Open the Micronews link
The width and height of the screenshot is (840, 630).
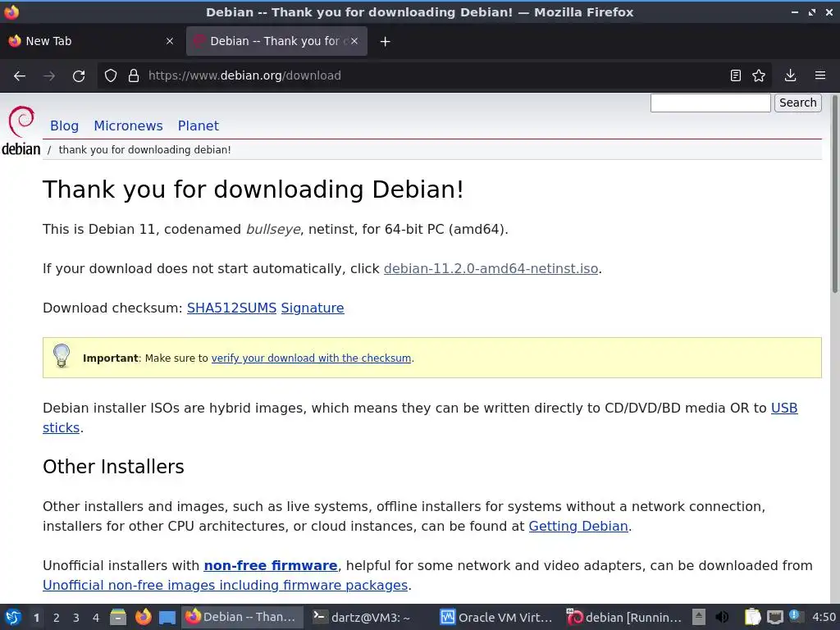coord(128,126)
